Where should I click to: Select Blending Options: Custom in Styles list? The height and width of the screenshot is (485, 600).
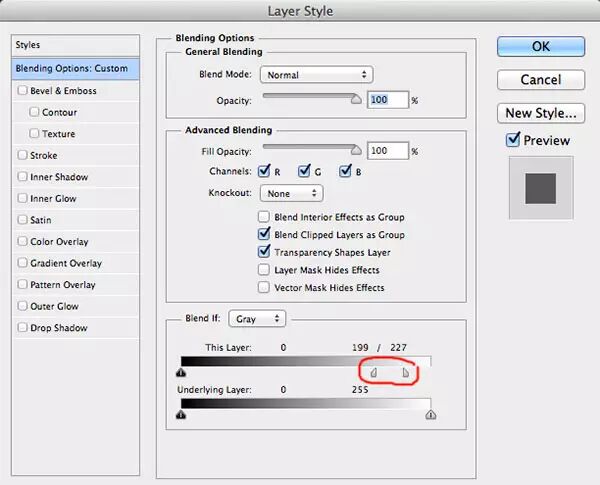click(x=75, y=69)
